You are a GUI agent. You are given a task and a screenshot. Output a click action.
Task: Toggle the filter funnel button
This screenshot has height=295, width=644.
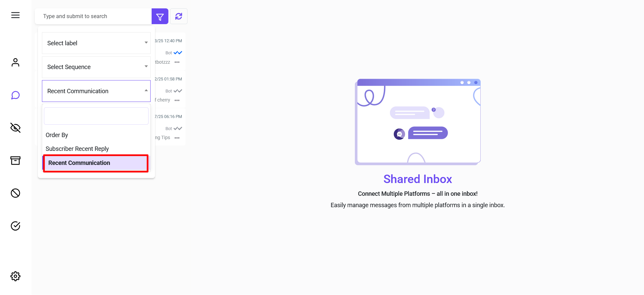(160, 16)
